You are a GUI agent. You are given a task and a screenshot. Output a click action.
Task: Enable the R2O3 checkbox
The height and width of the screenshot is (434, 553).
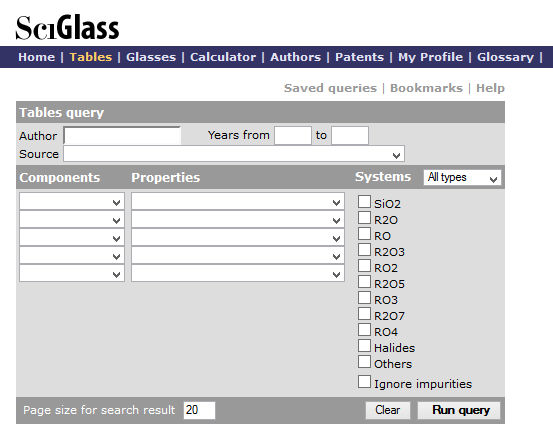click(x=364, y=250)
